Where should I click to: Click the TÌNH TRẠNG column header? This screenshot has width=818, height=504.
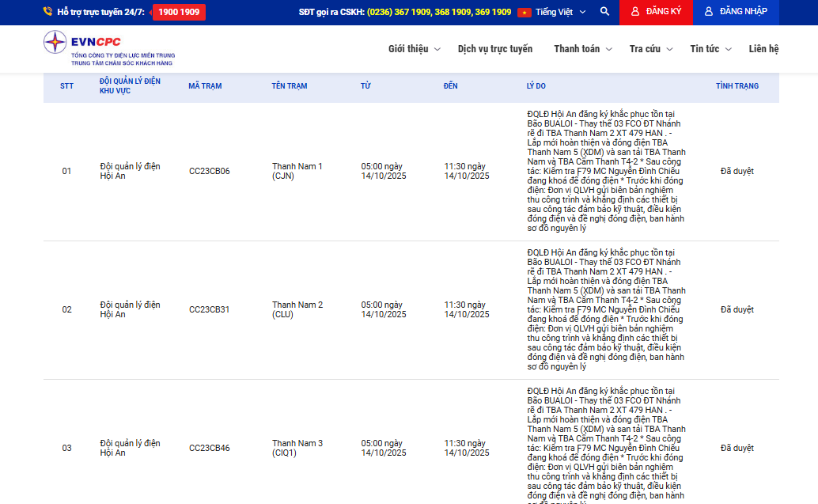[737, 85]
